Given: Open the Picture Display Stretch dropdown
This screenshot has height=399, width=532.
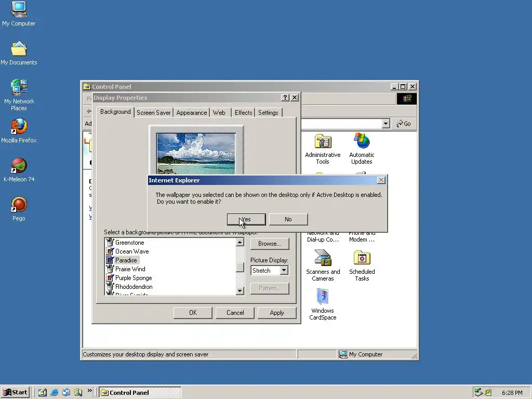Looking at the screenshot, I should [x=284, y=270].
